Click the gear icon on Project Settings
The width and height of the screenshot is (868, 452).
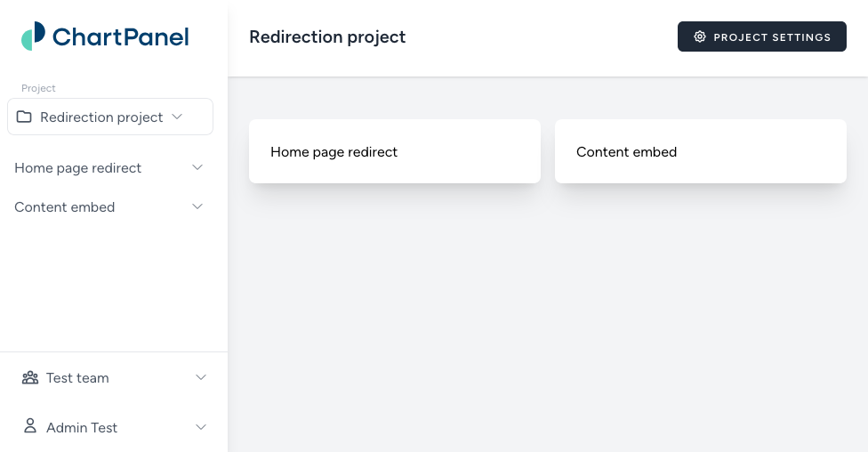(700, 37)
